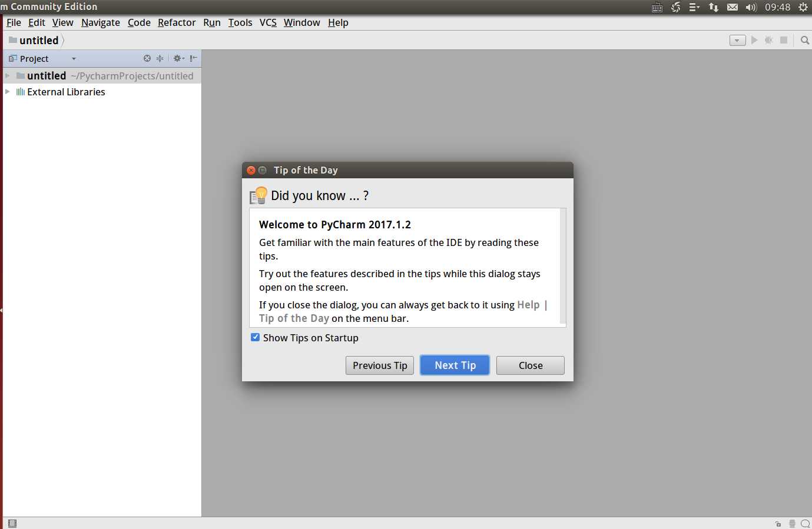The width and height of the screenshot is (812, 529).
Task: Open run configuration dropdown in toolbar
Action: tap(737, 40)
